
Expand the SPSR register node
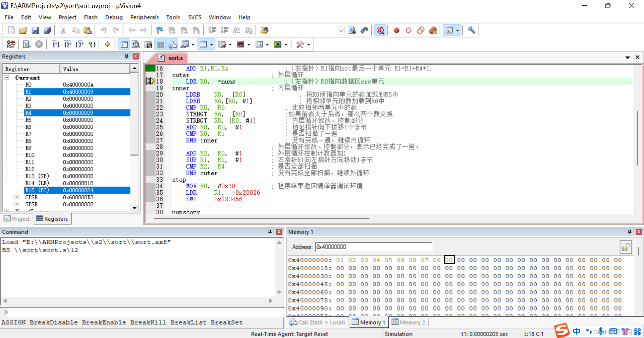[17, 204]
